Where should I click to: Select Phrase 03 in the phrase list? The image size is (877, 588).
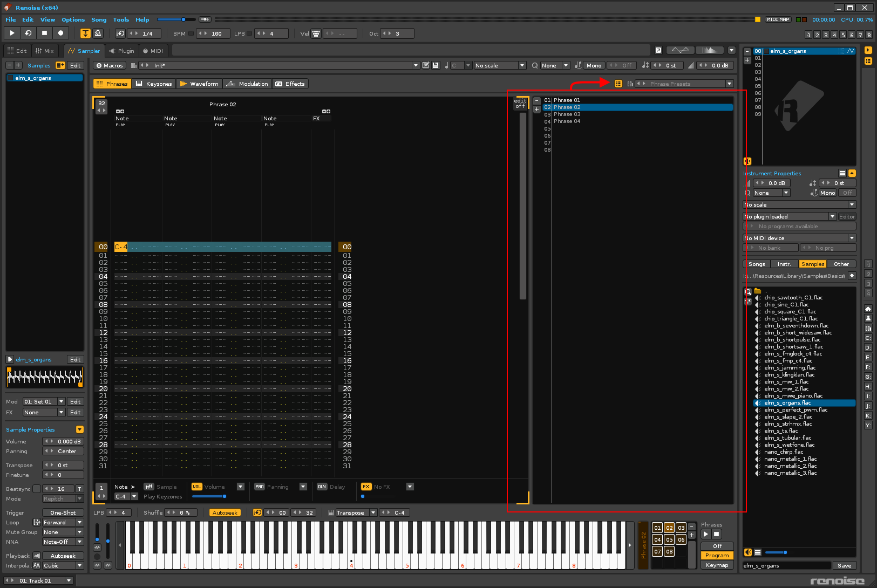click(x=567, y=114)
